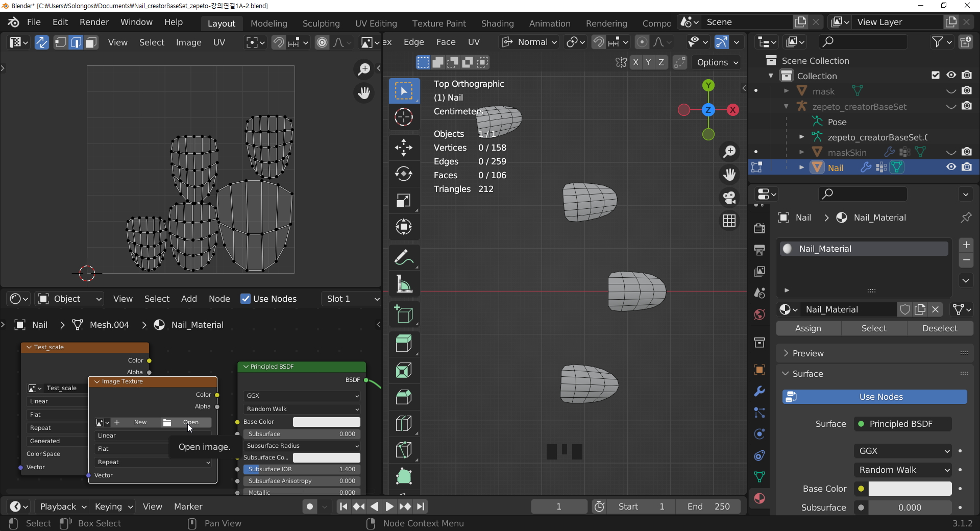The image size is (980, 531).
Task: Open the Slot 1 material slot dropdown
Action: [x=352, y=299]
